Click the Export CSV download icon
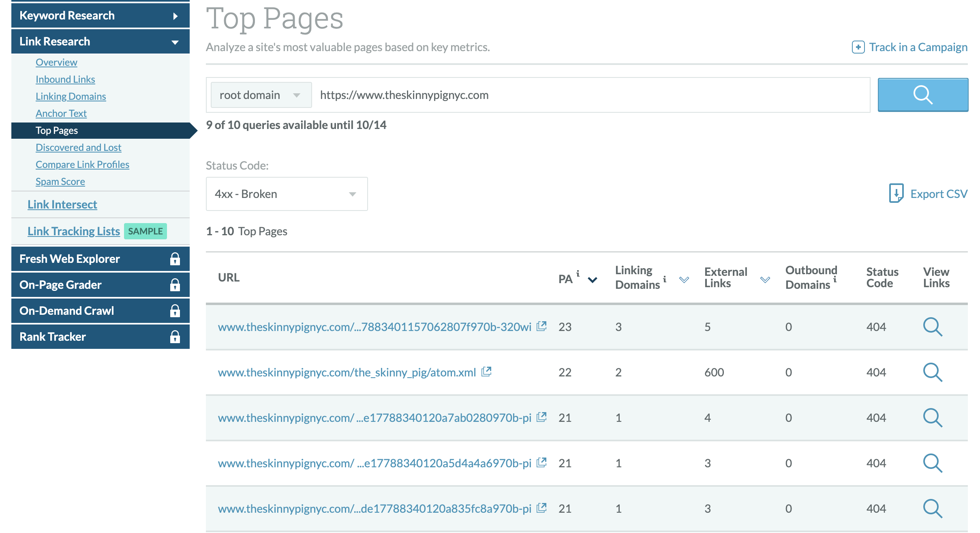This screenshot has height=533, width=980. tap(896, 193)
